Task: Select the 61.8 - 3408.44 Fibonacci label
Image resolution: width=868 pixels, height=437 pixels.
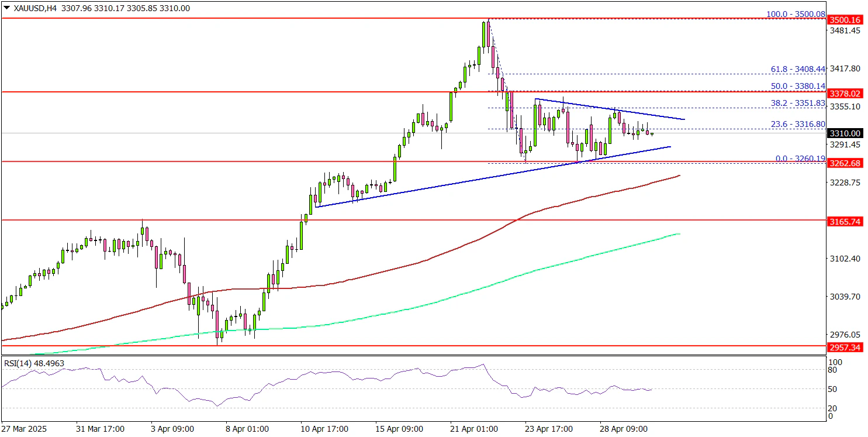Action: 798,69
